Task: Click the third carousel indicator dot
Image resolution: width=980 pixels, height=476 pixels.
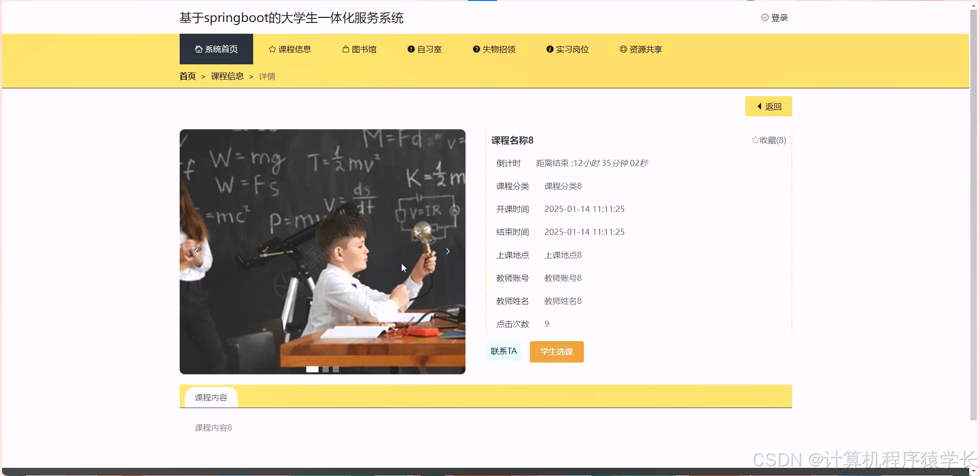Action: click(x=336, y=369)
